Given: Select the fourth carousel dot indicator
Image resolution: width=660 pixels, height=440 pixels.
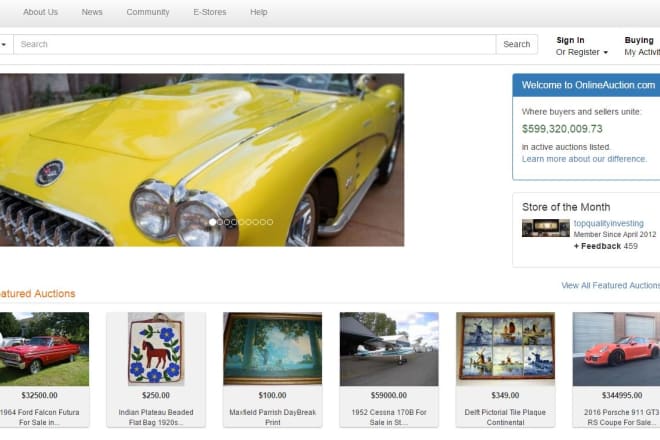Looking at the screenshot, I should click(234, 222).
